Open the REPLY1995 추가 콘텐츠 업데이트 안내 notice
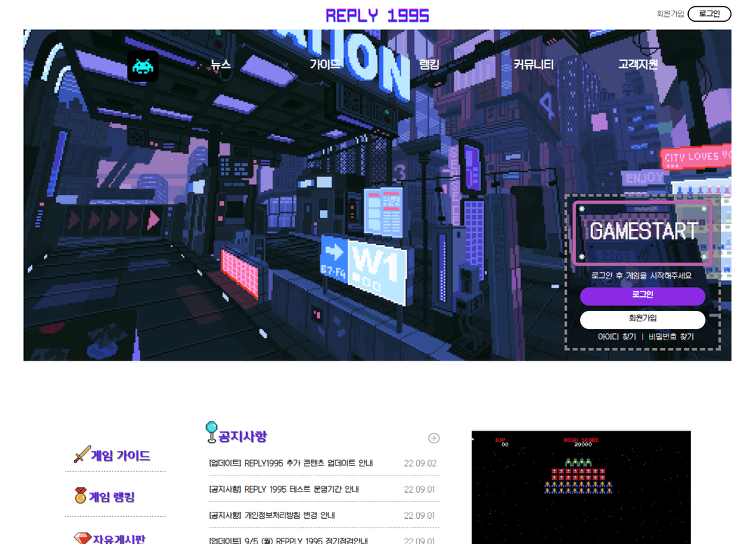 tap(290, 463)
